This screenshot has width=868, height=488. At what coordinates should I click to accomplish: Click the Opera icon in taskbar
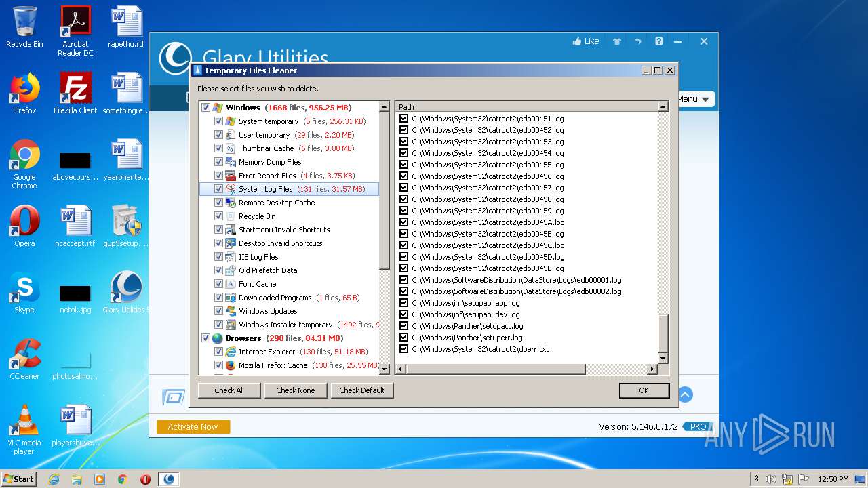(x=145, y=479)
